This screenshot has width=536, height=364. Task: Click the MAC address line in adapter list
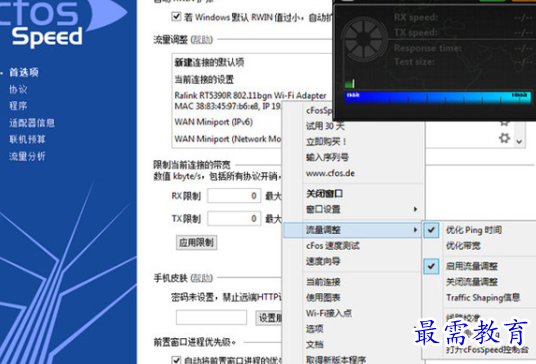click(x=228, y=106)
